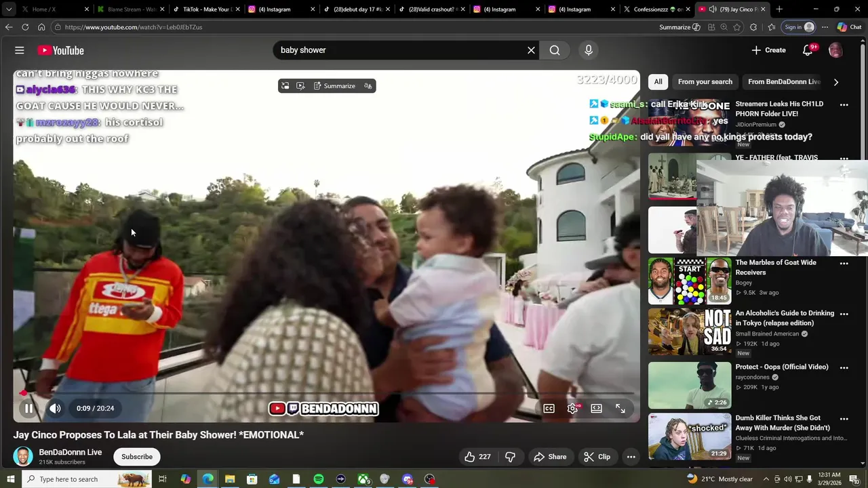Switch to the Confessionzzz tab
The width and height of the screenshot is (868, 488).
[x=656, y=9]
